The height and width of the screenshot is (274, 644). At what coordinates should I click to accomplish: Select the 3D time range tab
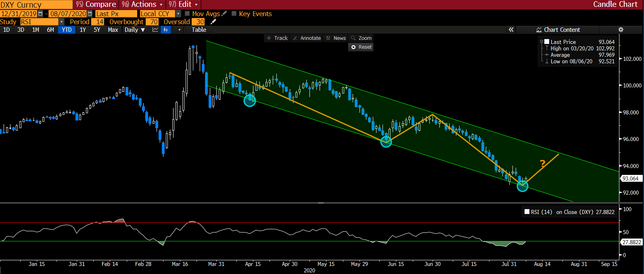[21, 30]
